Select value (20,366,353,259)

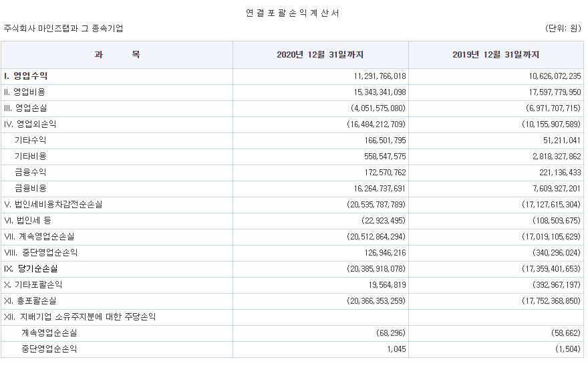click(x=376, y=301)
